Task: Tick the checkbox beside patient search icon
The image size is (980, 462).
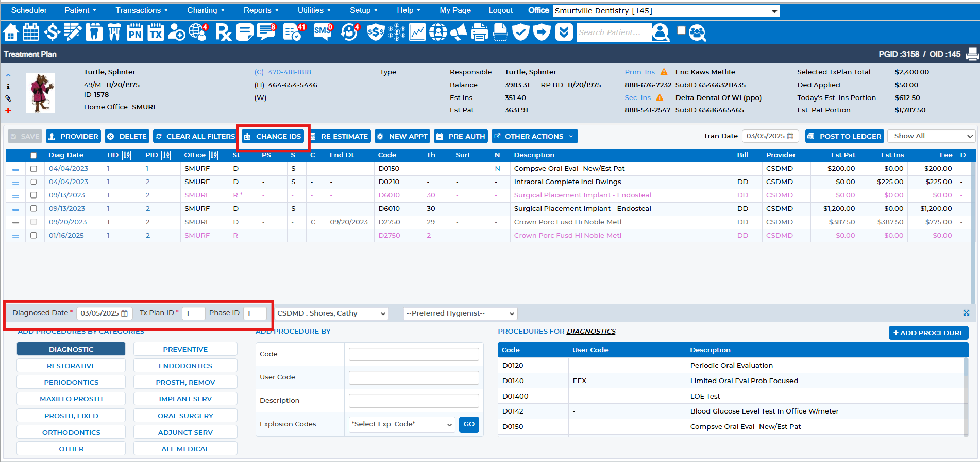Action: 681,30
